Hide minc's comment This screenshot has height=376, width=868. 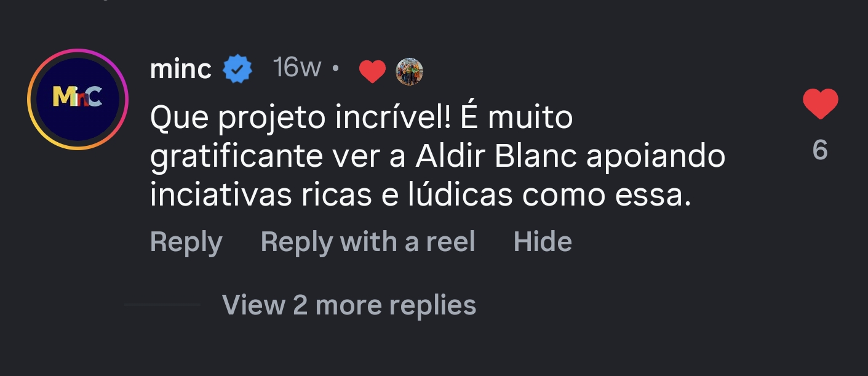coord(542,241)
